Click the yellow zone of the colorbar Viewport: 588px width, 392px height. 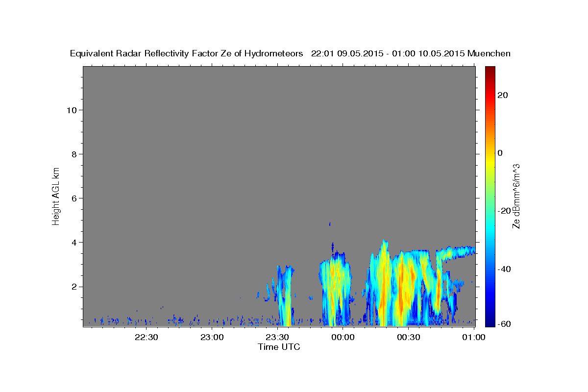coord(490,162)
